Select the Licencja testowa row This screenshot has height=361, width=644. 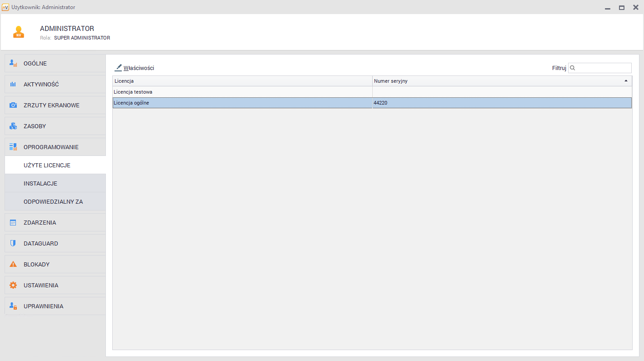[242, 92]
